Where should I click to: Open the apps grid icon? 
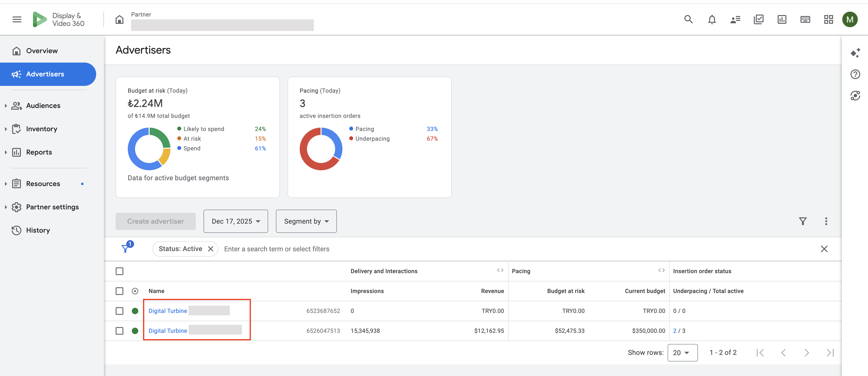click(x=828, y=19)
